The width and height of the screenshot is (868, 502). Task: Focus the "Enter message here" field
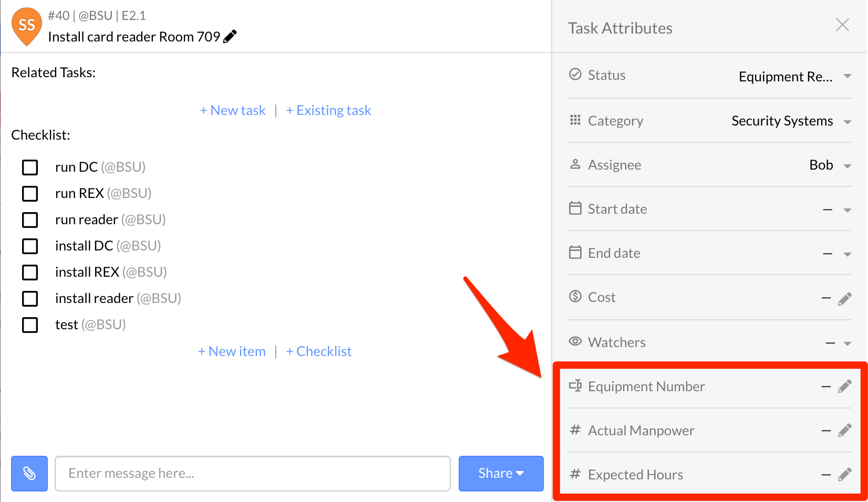pyautogui.click(x=252, y=474)
